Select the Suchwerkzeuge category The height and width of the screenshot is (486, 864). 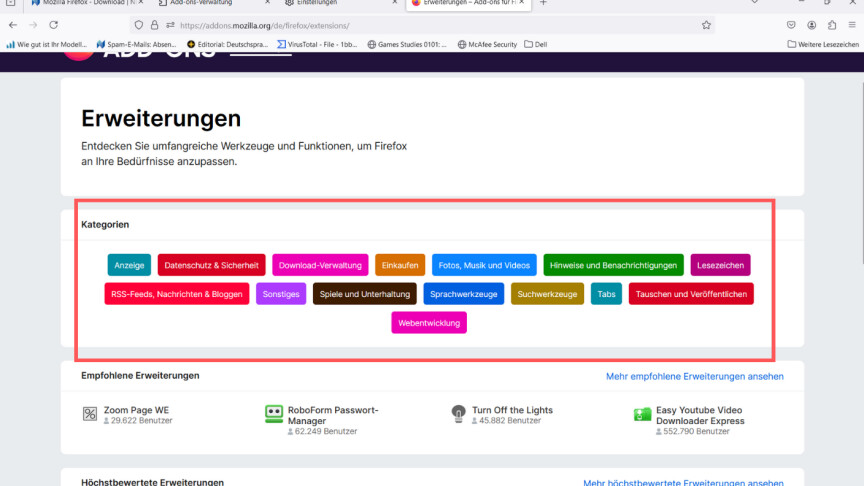547,294
